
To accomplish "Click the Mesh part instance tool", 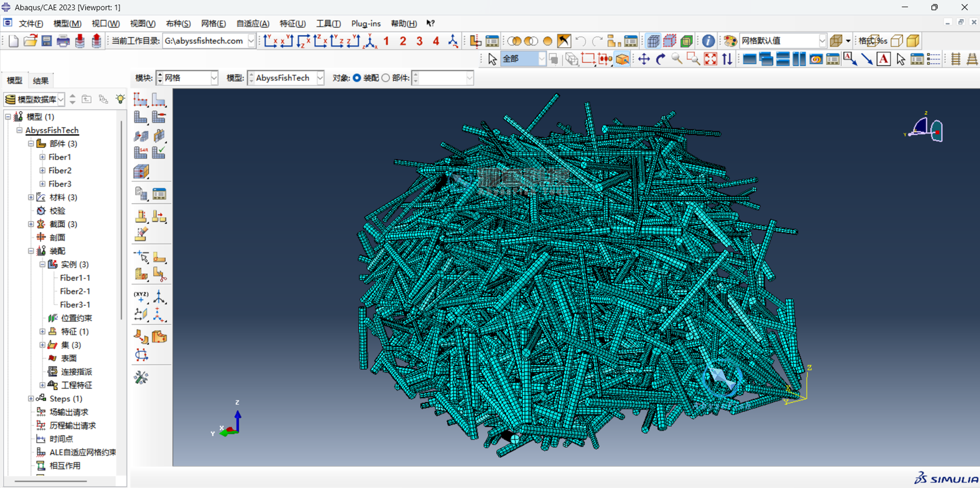I will coord(141,117).
